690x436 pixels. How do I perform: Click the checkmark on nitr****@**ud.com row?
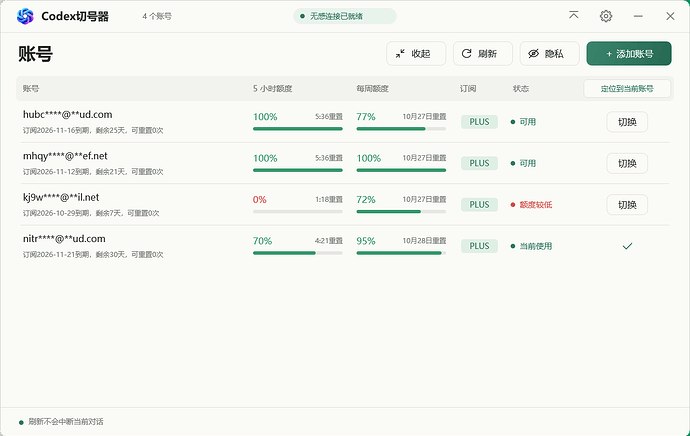tap(627, 246)
